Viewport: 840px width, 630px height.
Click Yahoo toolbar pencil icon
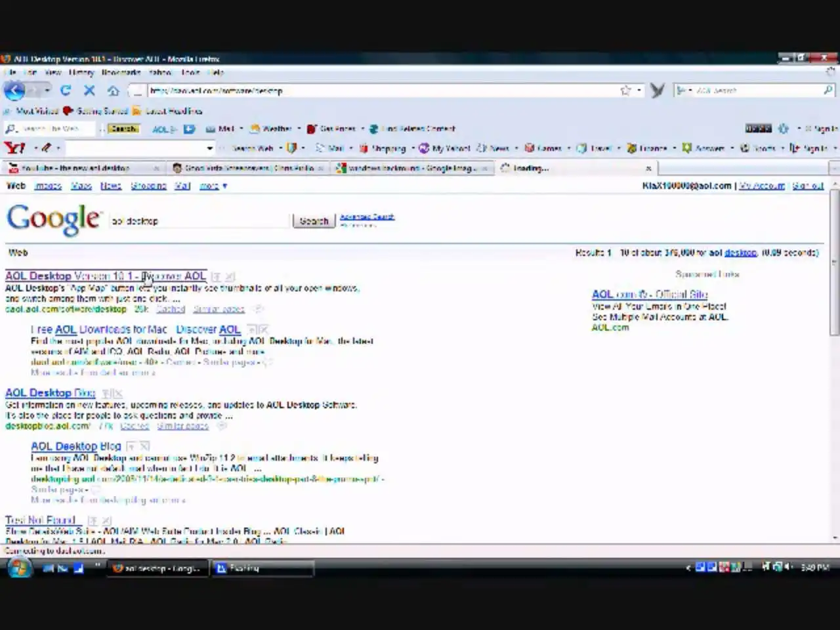coord(47,148)
